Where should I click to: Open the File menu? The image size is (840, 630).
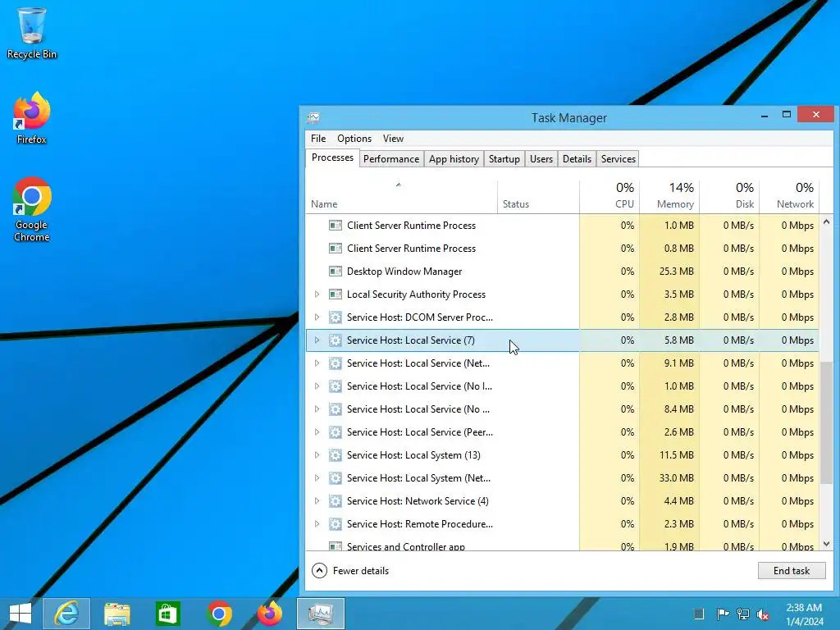pyautogui.click(x=318, y=139)
